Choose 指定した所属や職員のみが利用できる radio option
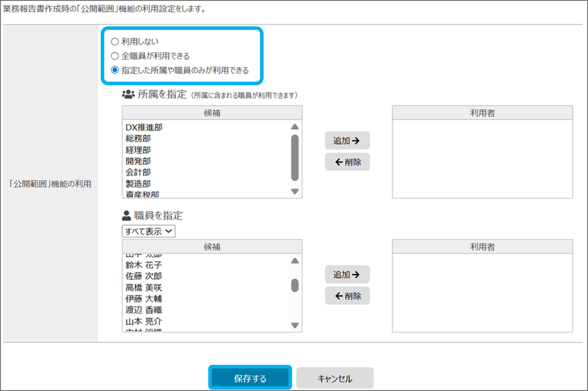The height and width of the screenshot is (391, 588). pyautogui.click(x=115, y=70)
